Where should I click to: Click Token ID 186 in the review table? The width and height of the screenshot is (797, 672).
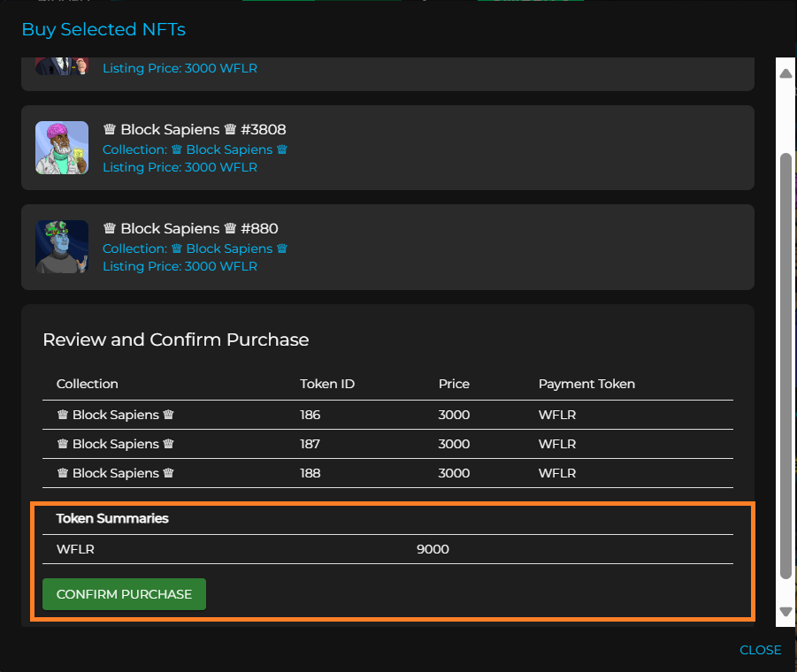310,415
